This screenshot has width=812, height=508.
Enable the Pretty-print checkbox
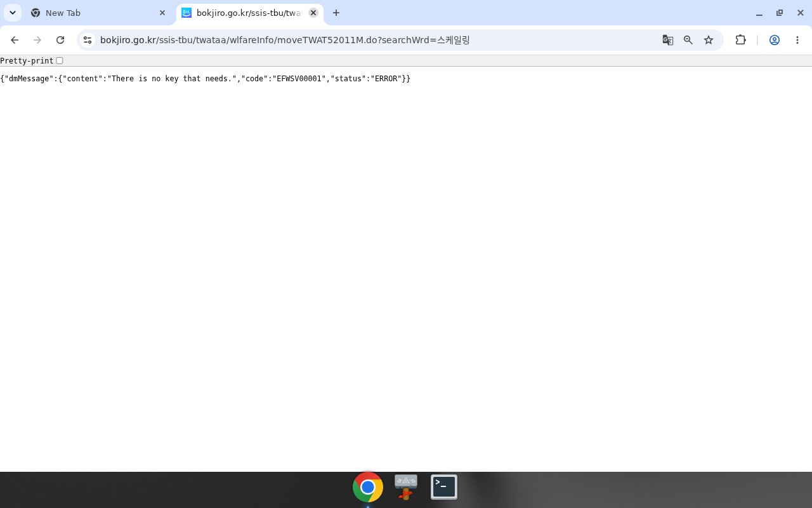tap(60, 61)
